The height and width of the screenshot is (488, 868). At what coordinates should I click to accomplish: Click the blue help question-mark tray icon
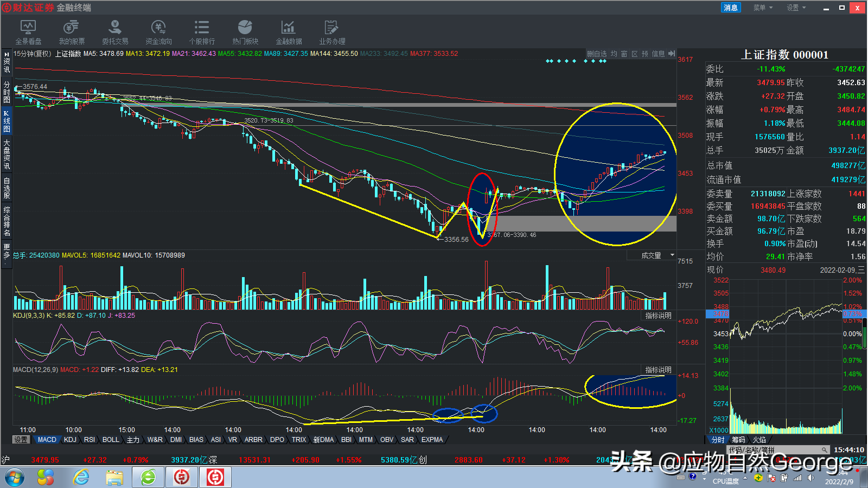click(693, 477)
